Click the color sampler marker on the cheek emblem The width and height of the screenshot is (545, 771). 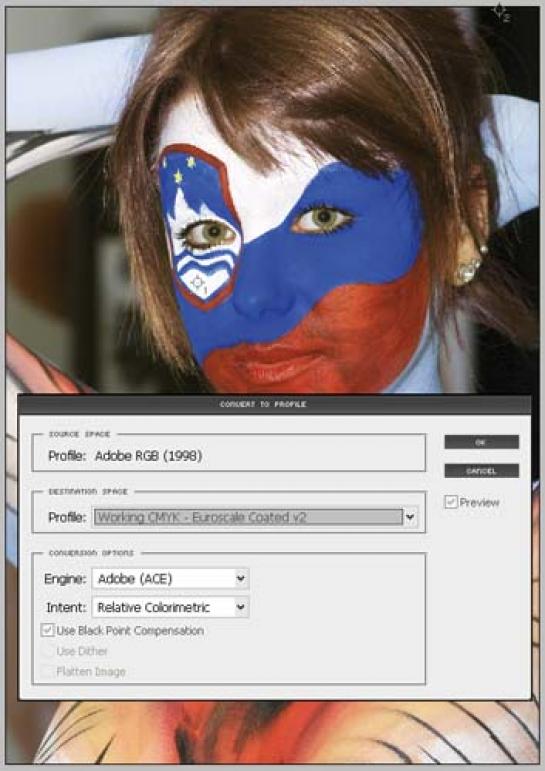coord(198,283)
